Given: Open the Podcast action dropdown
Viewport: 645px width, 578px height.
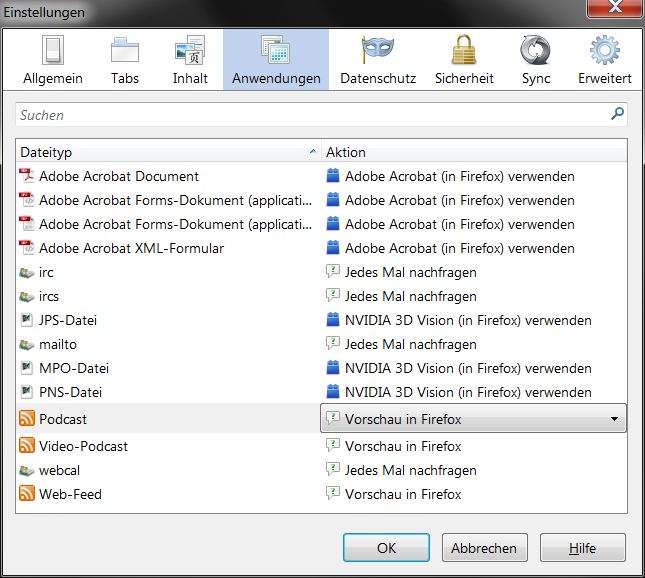Looking at the screenshot, I should tap(473, 418).
